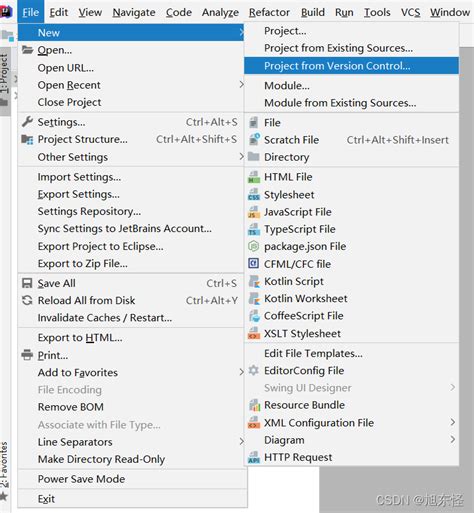Expand the Open Recent submenu

point(131,85)
